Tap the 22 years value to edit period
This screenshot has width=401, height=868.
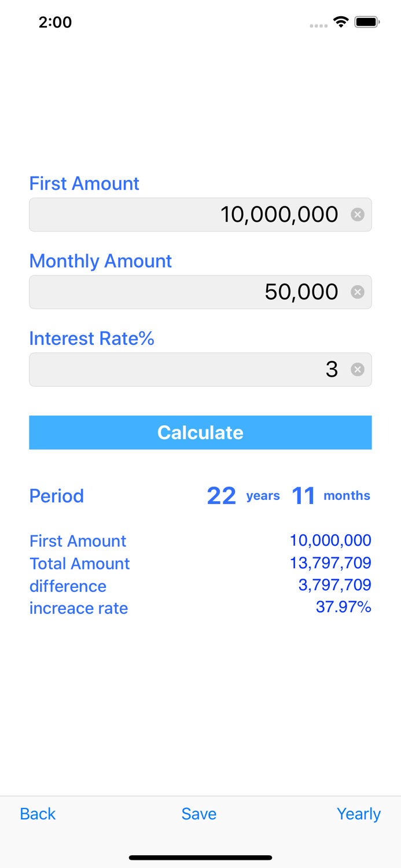pyautogui.click(x=222, y=495)
